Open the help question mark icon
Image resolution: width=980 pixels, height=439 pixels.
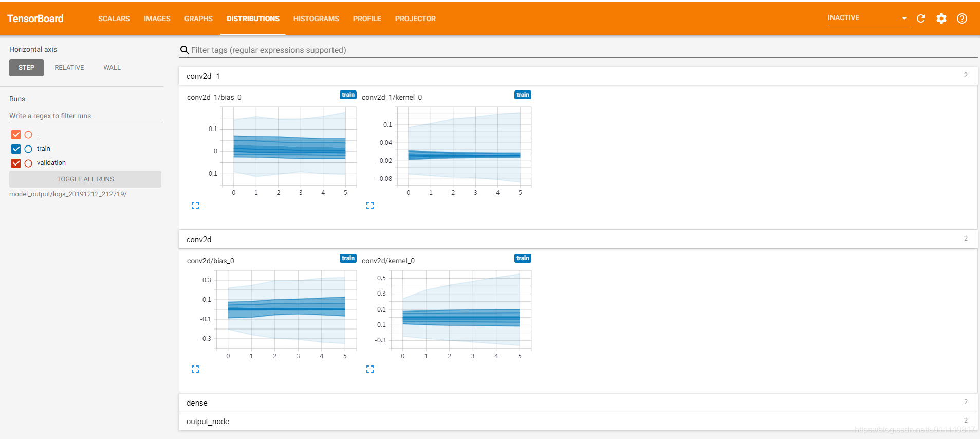(962, 19)
